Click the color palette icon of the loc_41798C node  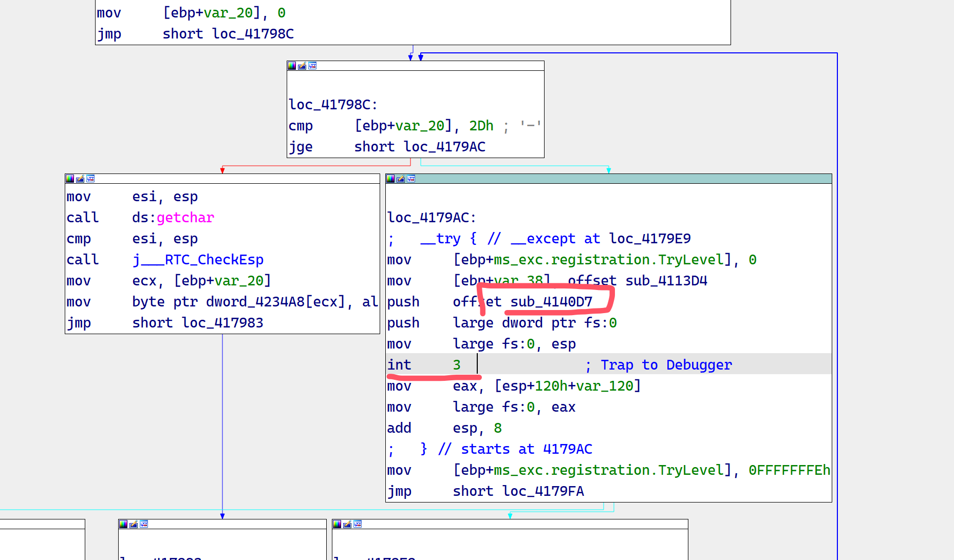[x=292, y=66]
